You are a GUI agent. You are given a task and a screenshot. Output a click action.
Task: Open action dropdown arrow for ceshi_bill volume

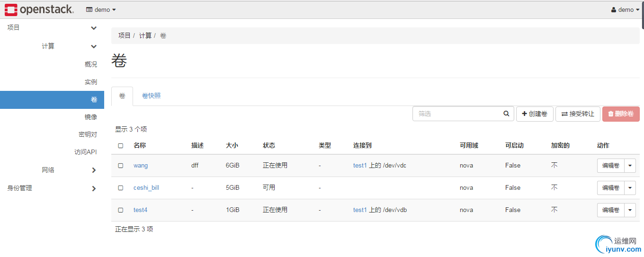coord(630,188)
